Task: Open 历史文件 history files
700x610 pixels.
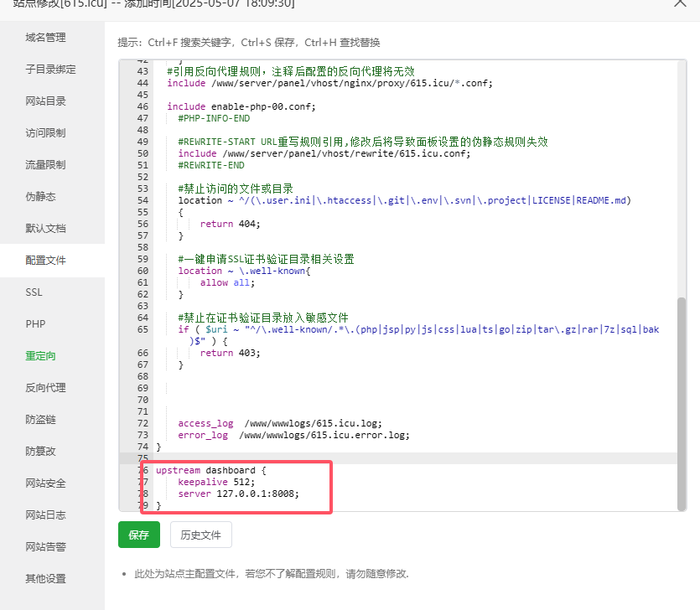Action: coord(201,535)
